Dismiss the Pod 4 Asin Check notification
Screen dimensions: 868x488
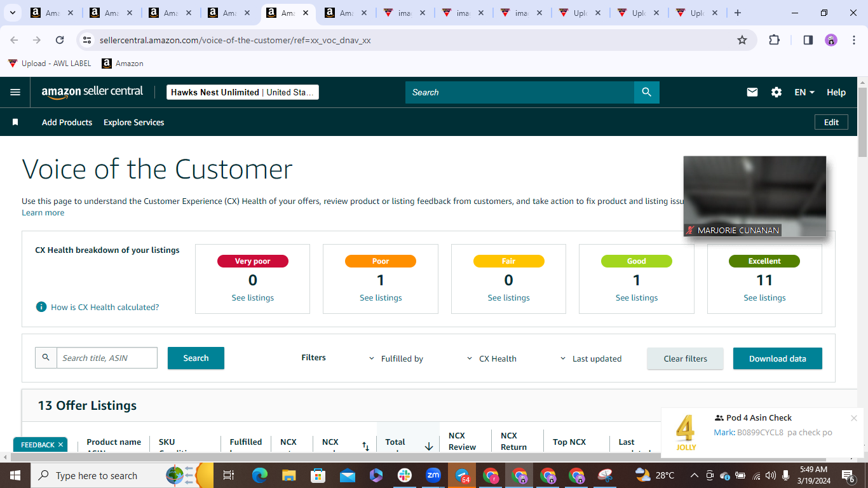(854, 418)
